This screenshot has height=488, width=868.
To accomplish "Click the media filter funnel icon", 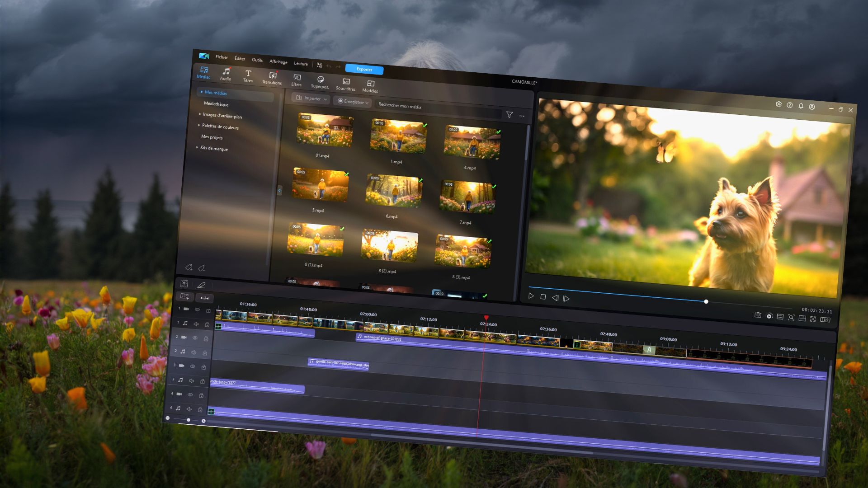I will (x=509, y=115).
